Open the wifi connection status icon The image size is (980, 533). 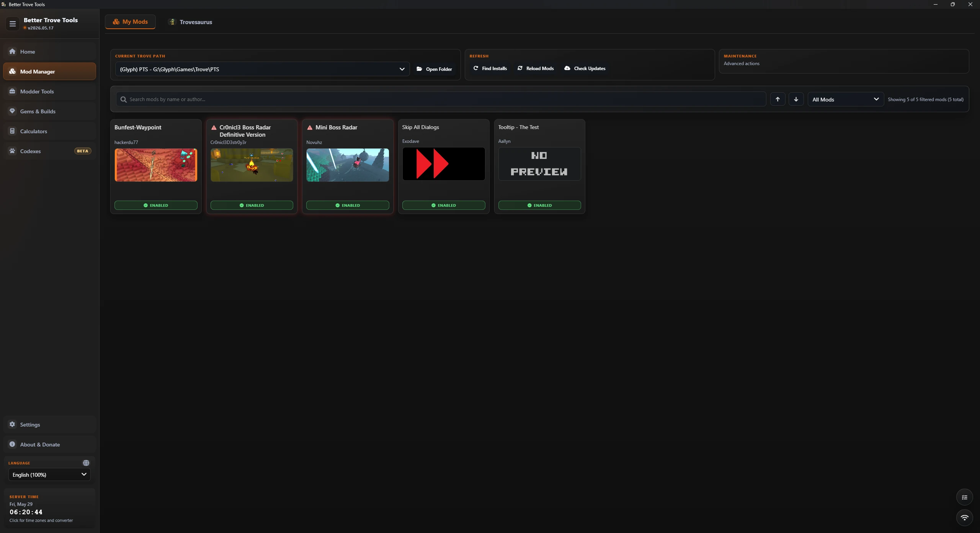point(964,517)
